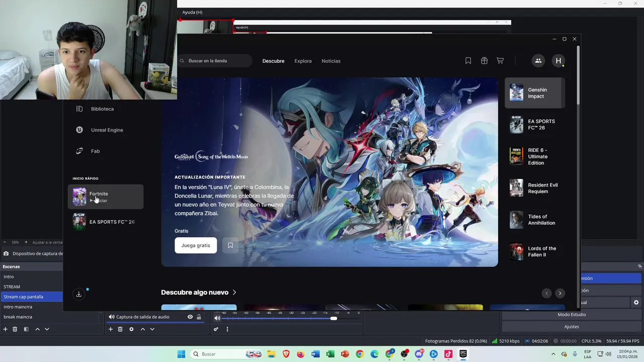Open source properties gear icon
The image size is (644, 362).
(131, 329)
